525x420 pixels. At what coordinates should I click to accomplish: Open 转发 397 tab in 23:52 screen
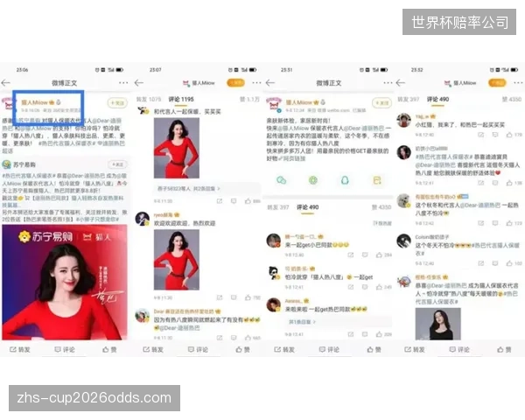pos(408,99)
